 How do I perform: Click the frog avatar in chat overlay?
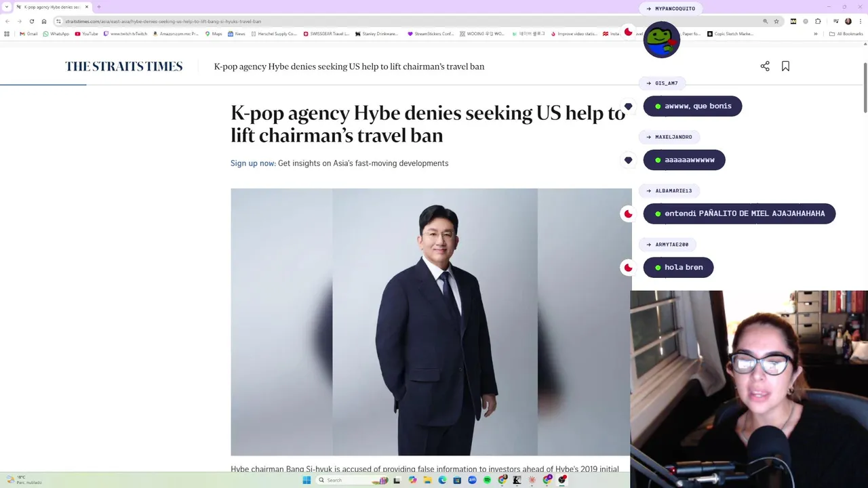(662, 40)
